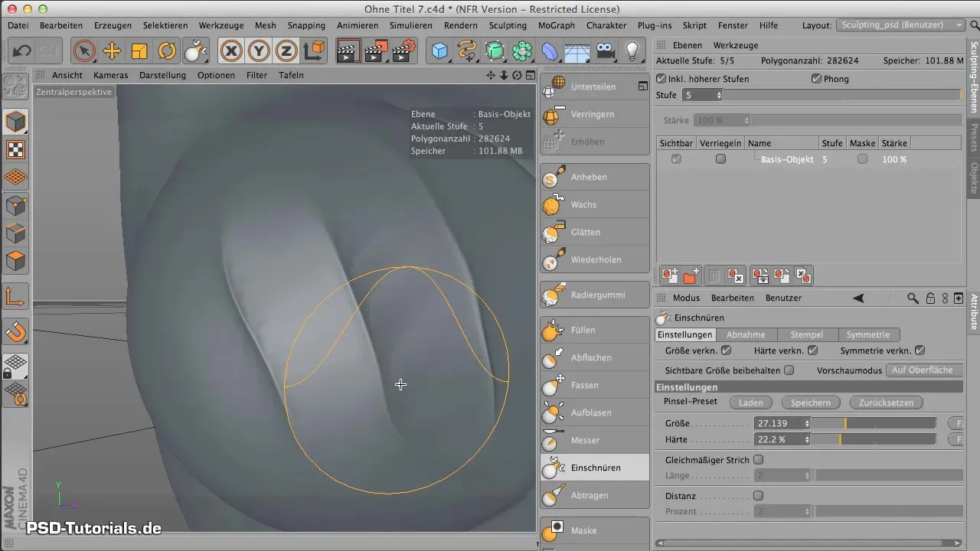
Task: Toggle Z axis lock
Action: (286, 51)
